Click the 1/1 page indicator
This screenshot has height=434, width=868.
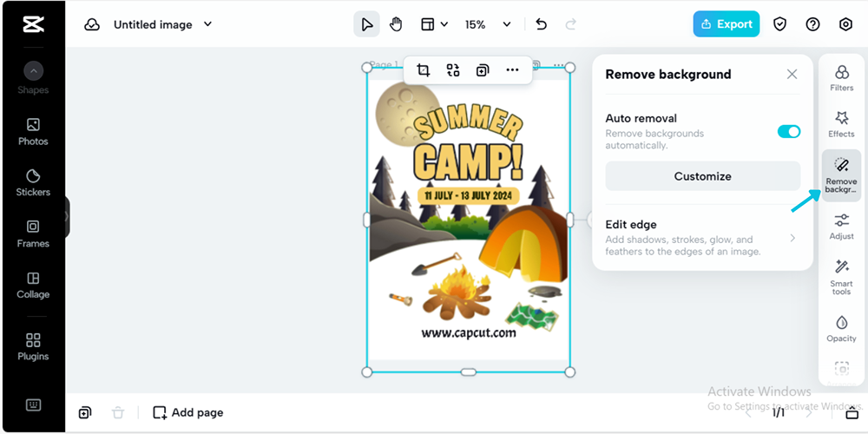pos(778,412)
